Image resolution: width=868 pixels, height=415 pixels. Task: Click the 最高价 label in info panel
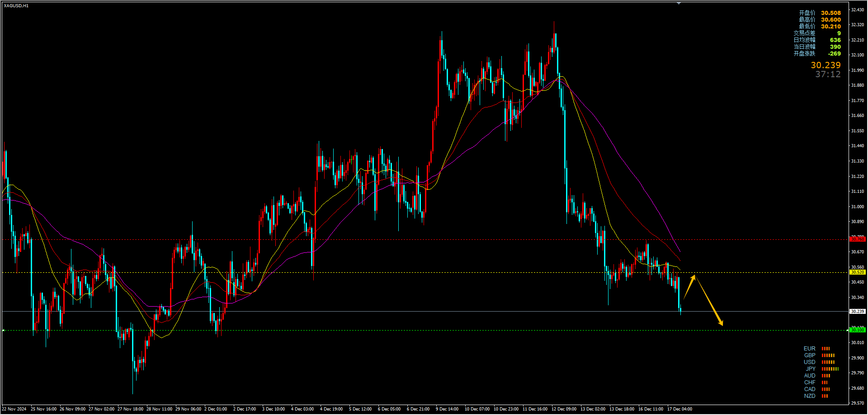point(807,20)
